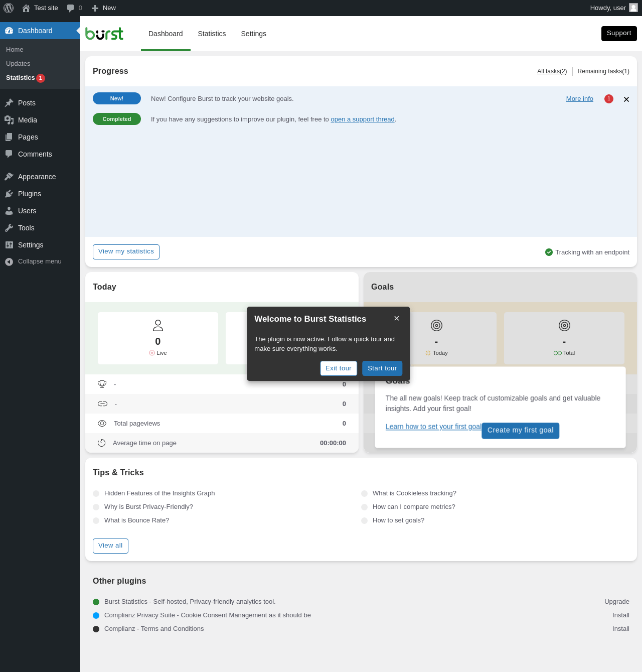
Task: Open More info for goals notice
Action: click(x=580, y=99)
